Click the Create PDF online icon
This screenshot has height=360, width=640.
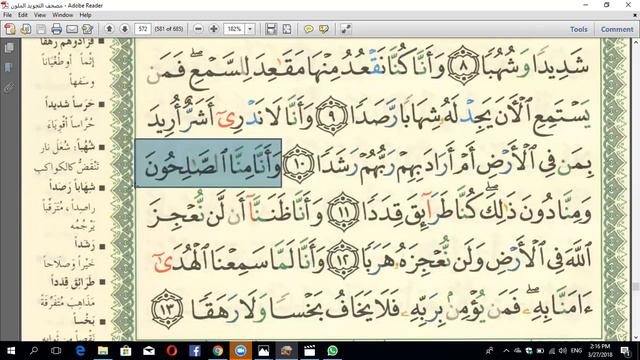10,29
